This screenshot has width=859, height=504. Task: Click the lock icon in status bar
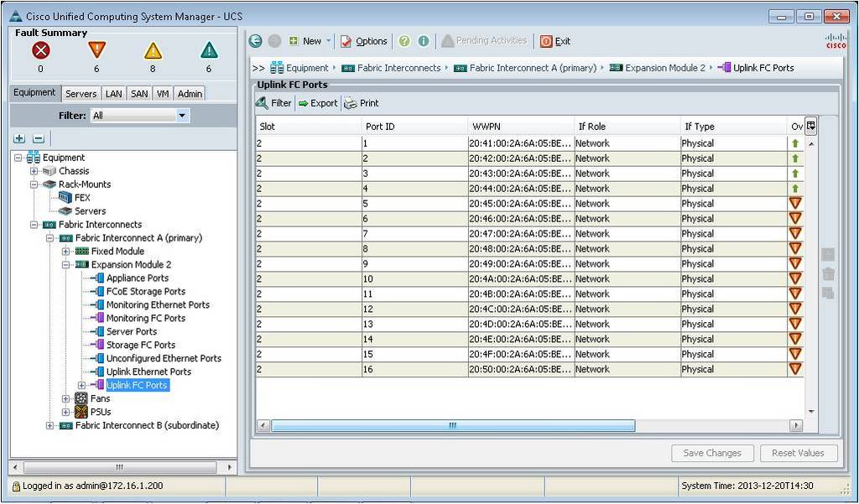(16, 486)
